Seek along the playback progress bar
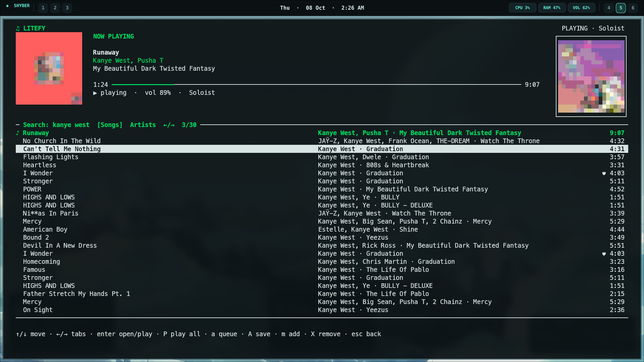 316,84
